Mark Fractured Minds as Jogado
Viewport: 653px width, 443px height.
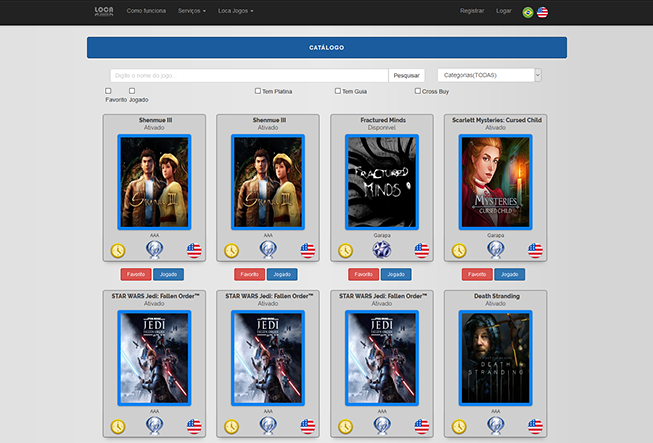coord(396,274)
